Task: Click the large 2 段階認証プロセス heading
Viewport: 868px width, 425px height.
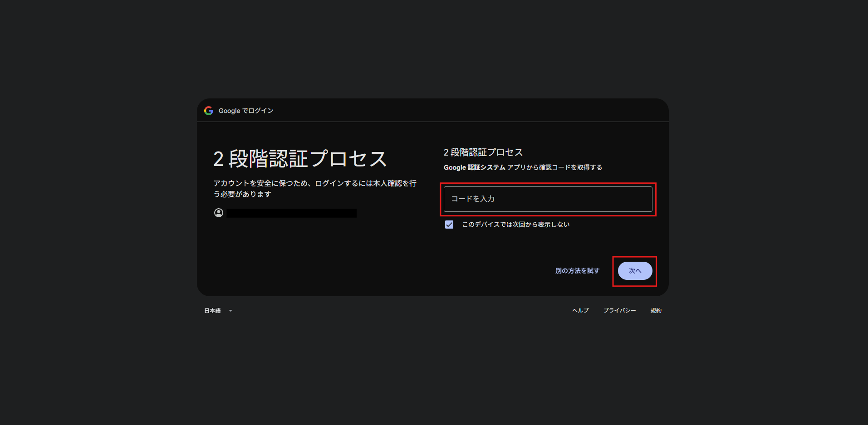Action: (300, 159)
